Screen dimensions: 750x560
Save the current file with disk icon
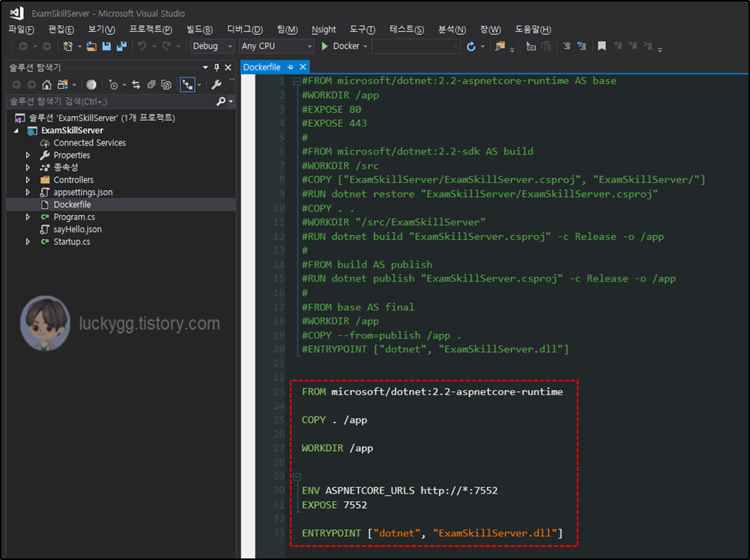click(x=107, y=46)
